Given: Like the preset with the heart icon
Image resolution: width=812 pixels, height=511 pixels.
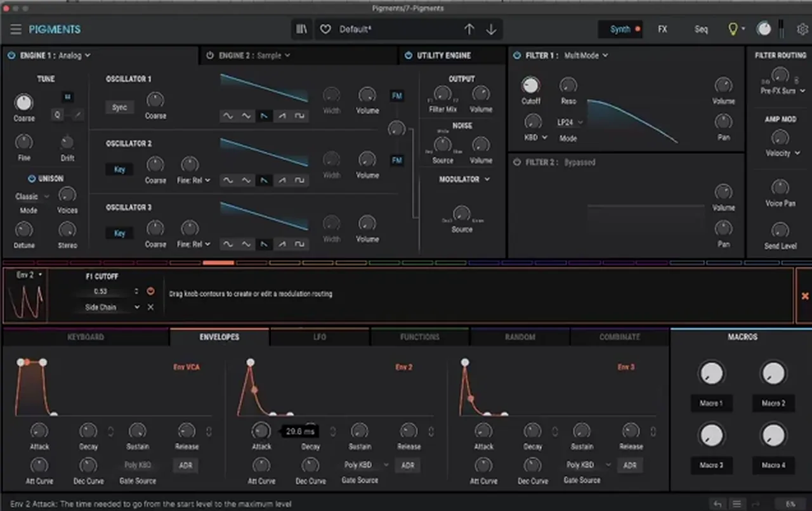Looking at the screenshot, I should tap(325, 29).
